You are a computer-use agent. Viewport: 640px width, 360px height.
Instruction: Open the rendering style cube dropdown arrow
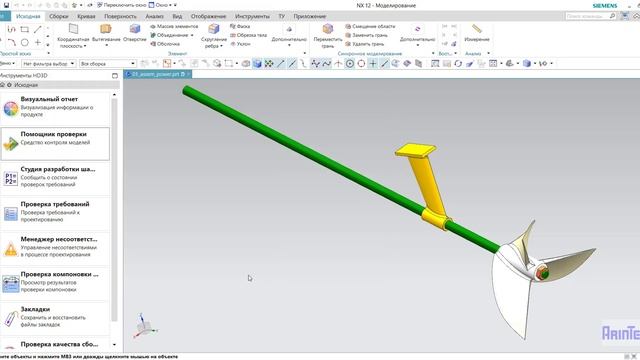(535, 64)
